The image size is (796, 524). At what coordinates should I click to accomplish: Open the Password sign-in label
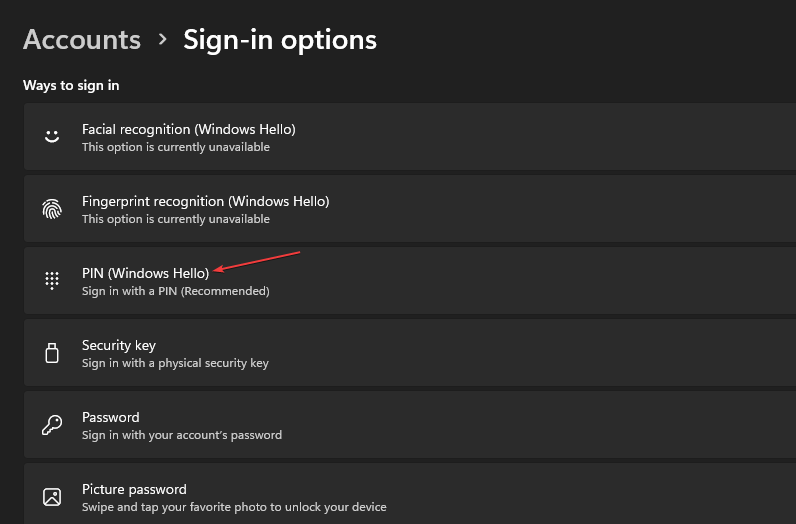pos(110,417)
